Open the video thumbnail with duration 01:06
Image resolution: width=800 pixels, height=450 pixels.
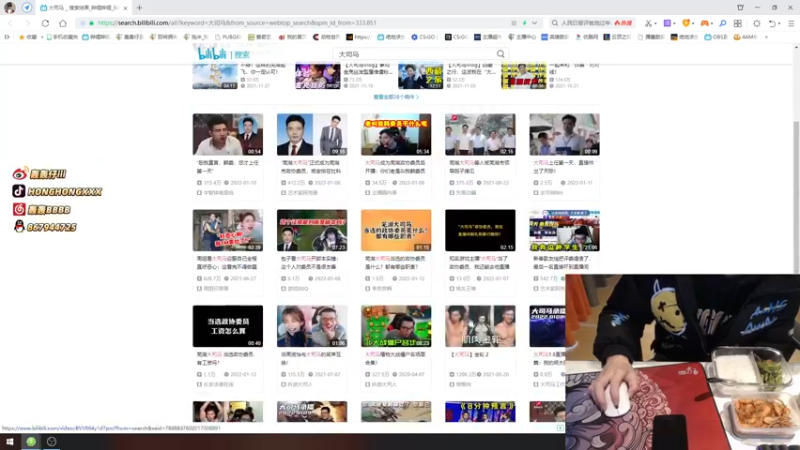pos(312,326)
